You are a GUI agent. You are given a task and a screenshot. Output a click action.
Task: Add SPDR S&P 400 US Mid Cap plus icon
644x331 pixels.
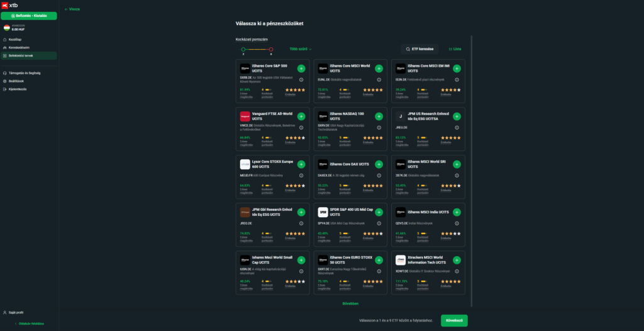tap(379, 212)
